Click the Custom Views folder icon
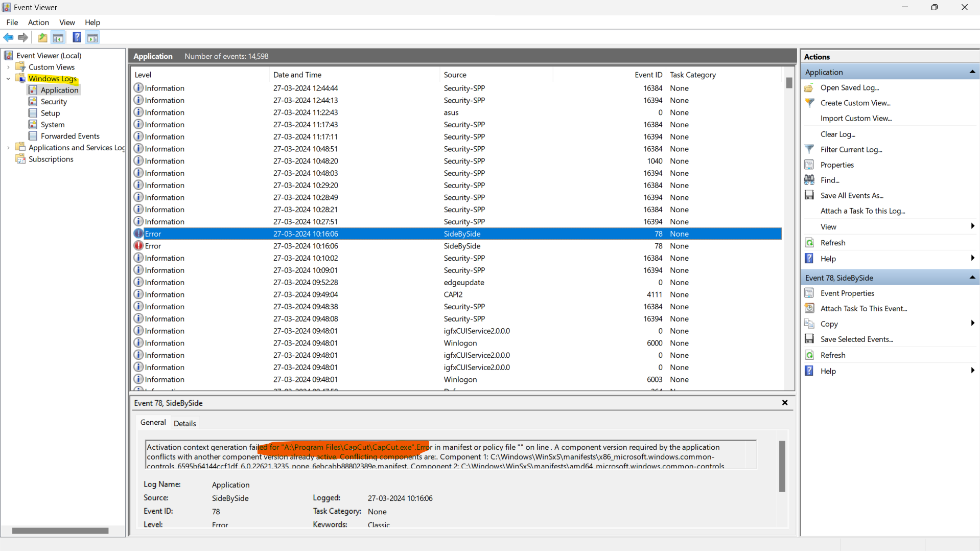 20,67
